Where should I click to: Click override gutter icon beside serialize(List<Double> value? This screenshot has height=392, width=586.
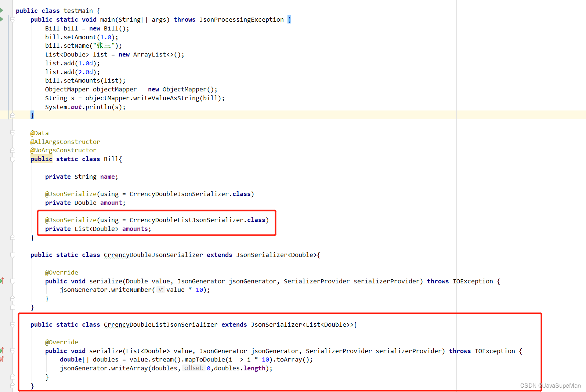(x=2, y=351)
